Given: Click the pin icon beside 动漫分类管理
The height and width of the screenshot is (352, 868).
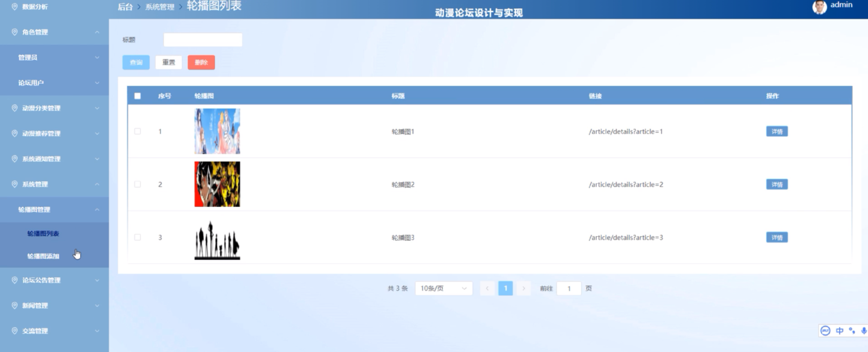Looking at the screenshot, I should 14,108.
